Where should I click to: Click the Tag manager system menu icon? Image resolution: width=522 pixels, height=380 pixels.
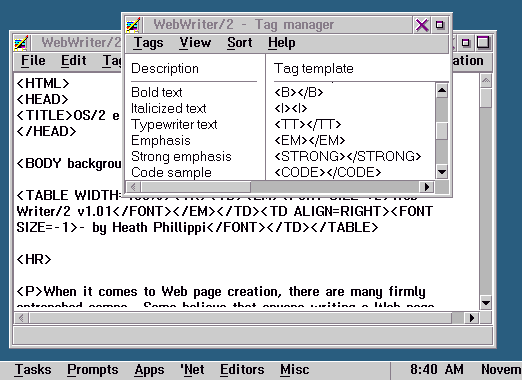pos(133,25)
